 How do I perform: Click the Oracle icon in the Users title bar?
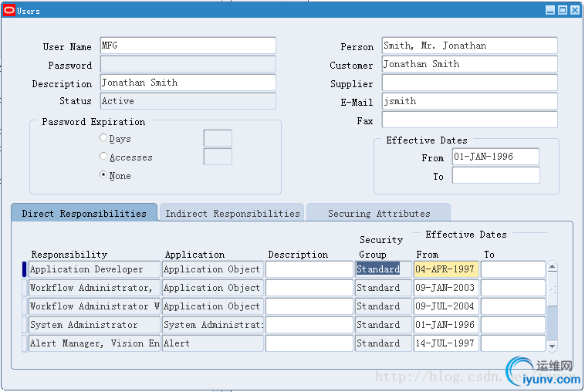[9, 11]
